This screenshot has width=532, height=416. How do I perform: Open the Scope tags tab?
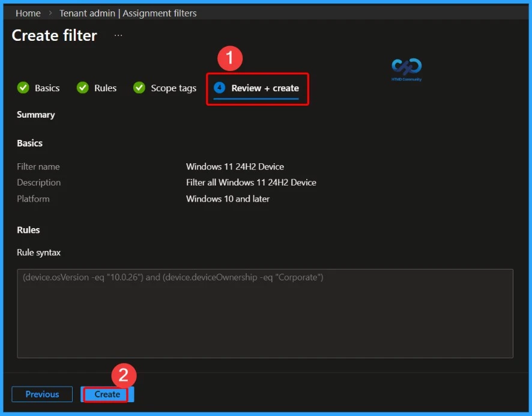pos(173,88)
